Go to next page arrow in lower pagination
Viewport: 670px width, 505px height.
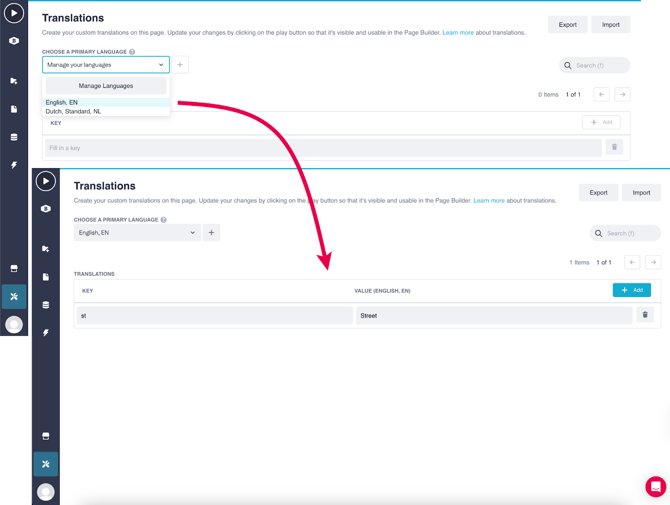tap(653, 262)
